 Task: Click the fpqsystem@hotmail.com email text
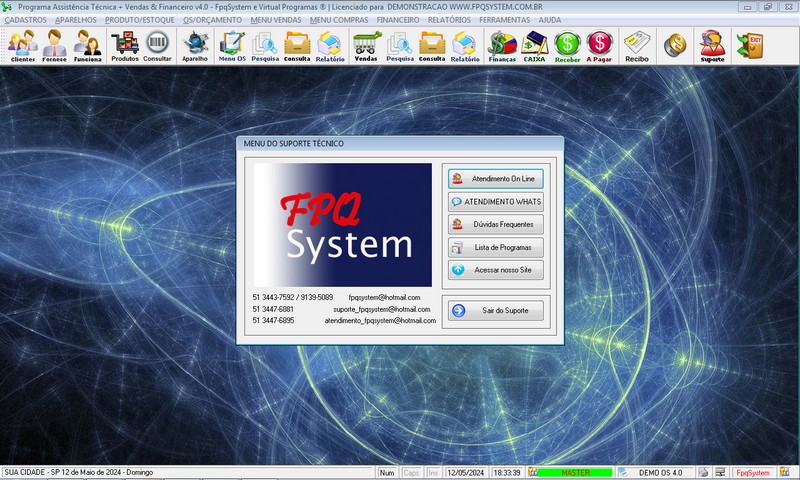pyautogui.click(x=384, y=297)
